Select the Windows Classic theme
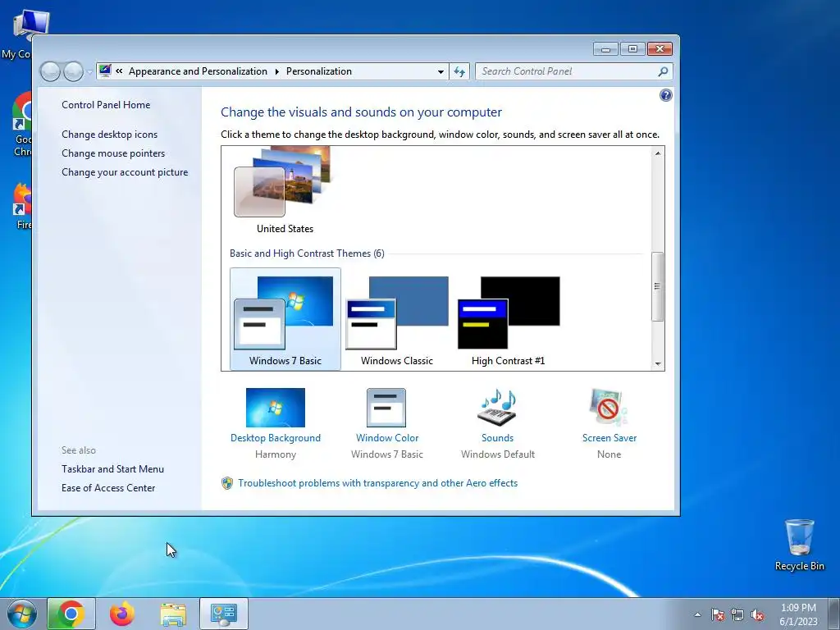This screenshot has width=840, height=630. tap(397, 319)
